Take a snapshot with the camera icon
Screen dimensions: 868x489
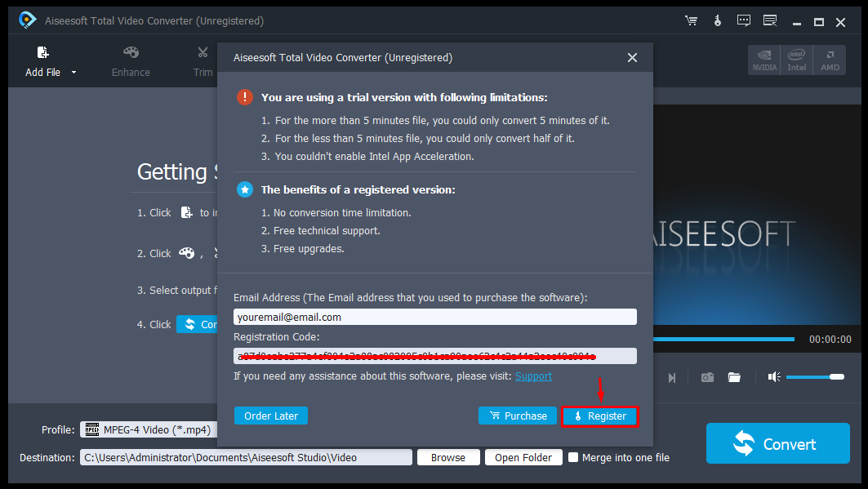pyautogui.click(x=707, y=377)
